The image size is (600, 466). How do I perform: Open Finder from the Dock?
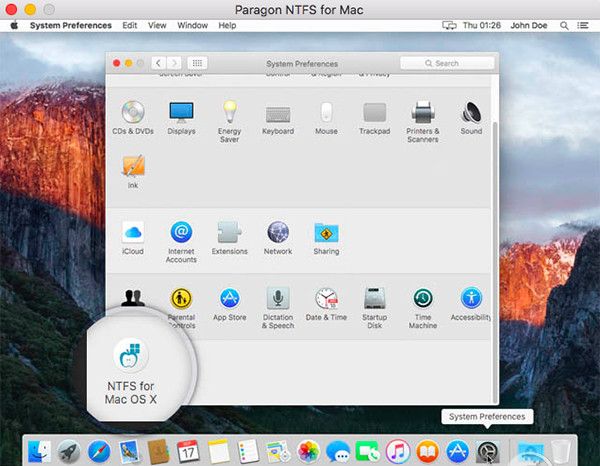39,451
